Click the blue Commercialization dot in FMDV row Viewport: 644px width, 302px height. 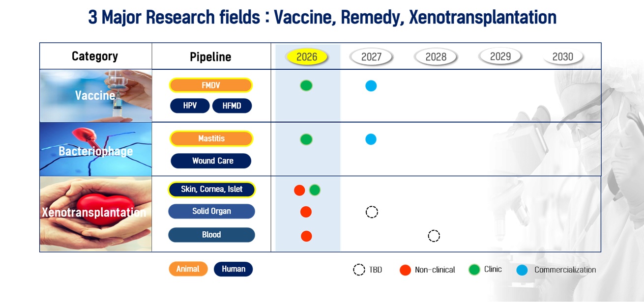pos(371,86)
